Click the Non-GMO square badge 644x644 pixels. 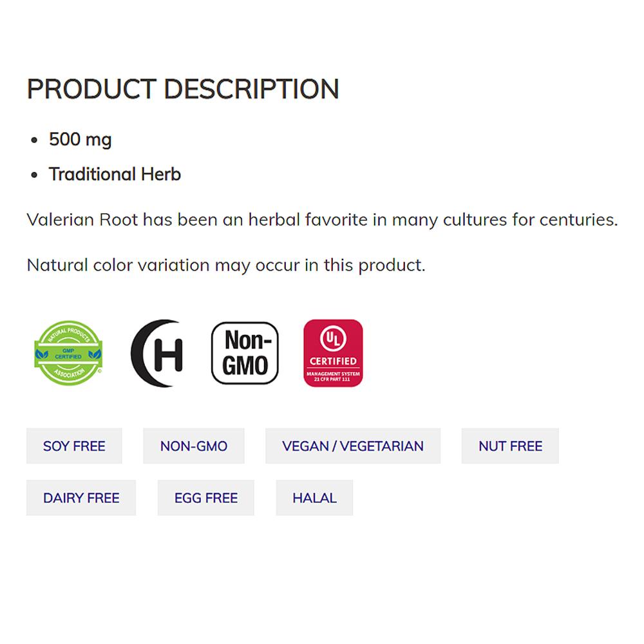pos(245,353)
